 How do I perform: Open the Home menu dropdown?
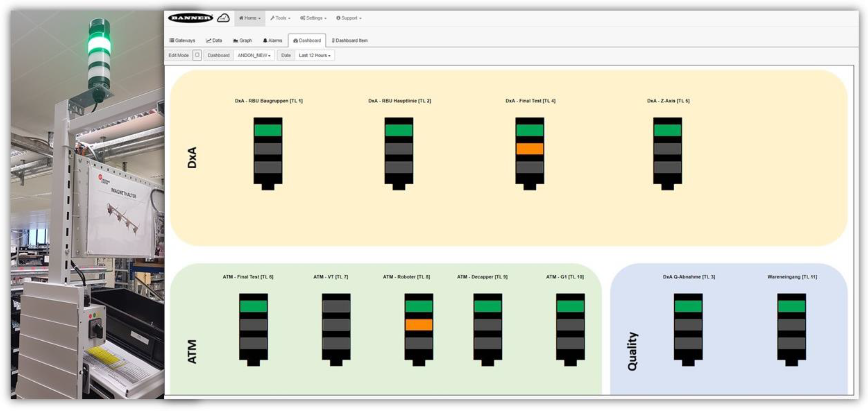tap(250, 18)
